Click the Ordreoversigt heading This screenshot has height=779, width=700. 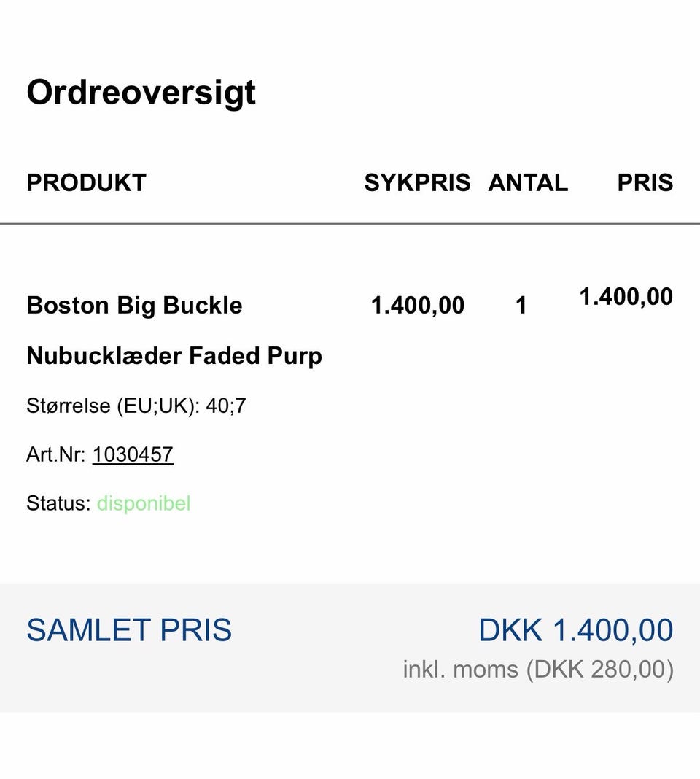tap(141, 93)
